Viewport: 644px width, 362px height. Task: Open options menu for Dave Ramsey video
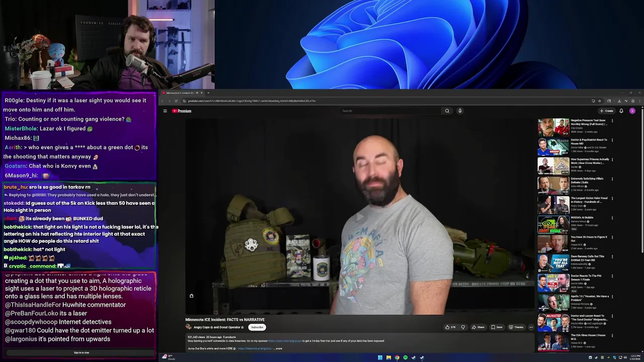coord(612,256)
